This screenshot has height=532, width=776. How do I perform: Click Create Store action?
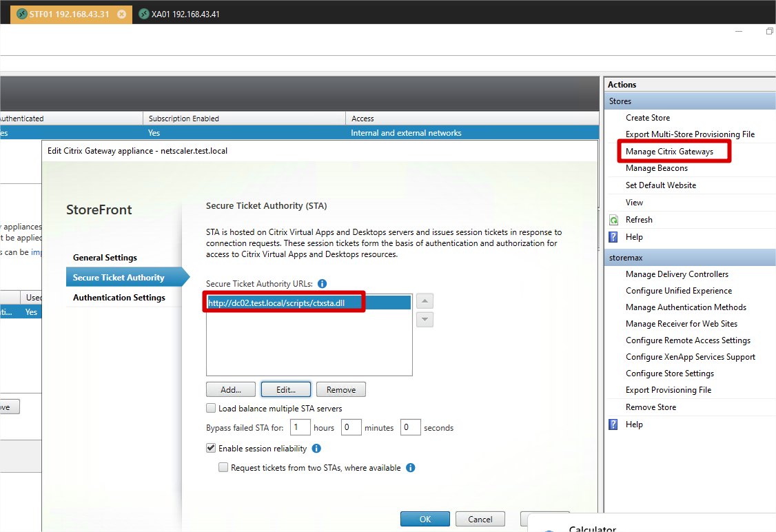647,118
